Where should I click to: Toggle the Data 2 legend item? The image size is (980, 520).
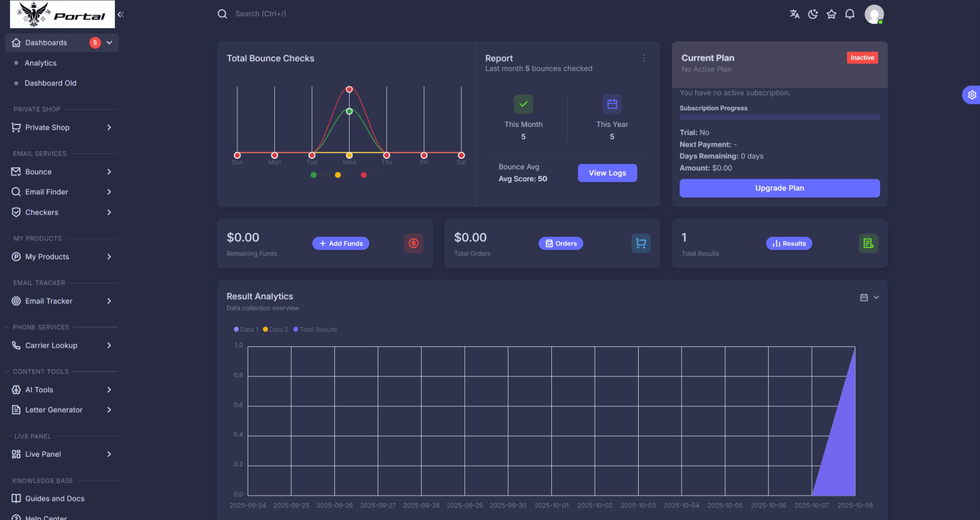click(x=276, y=329)
